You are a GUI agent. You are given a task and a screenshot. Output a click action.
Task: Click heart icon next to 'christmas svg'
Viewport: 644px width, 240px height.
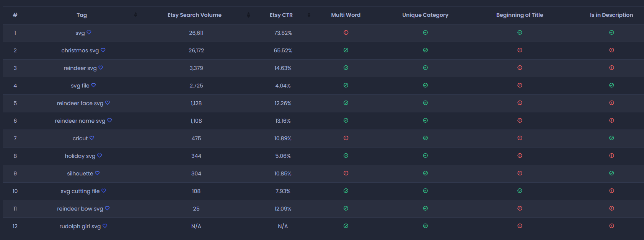tap(103, 50)
